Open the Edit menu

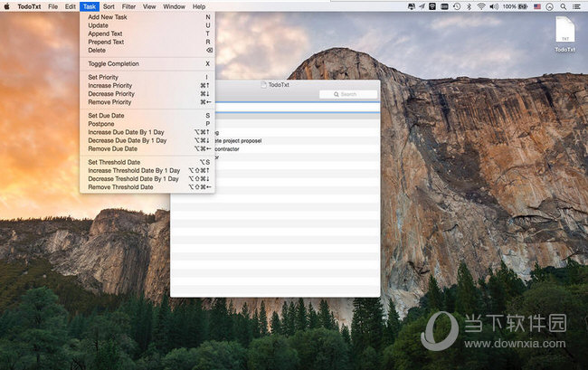point(71,6)
